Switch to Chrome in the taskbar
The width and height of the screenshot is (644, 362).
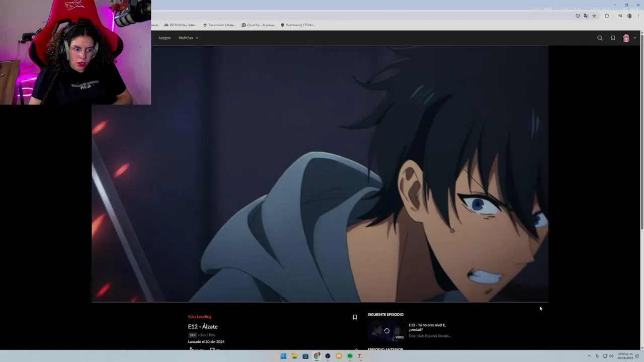click(x=316, y=356)
